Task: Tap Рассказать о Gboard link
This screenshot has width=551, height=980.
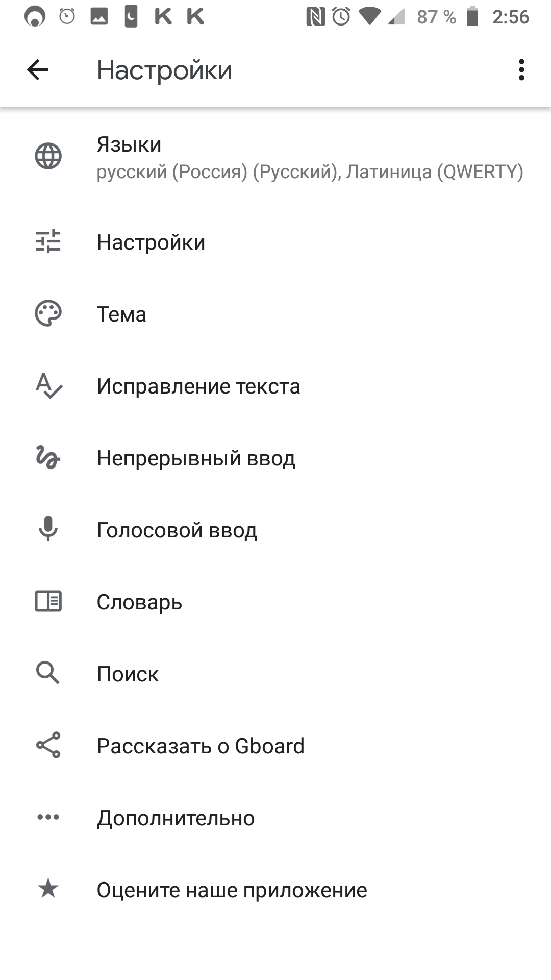Action: click(201, 746)
